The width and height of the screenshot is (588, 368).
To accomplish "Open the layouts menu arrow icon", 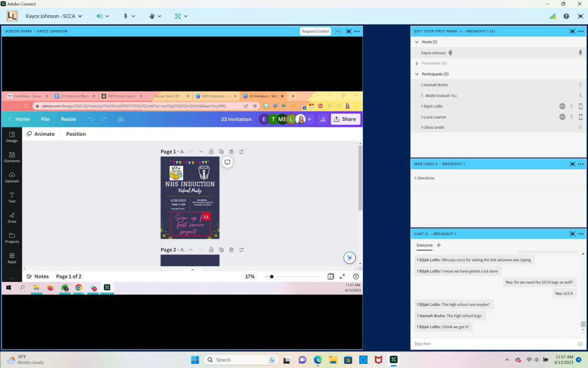I will (x=186, y=16).
